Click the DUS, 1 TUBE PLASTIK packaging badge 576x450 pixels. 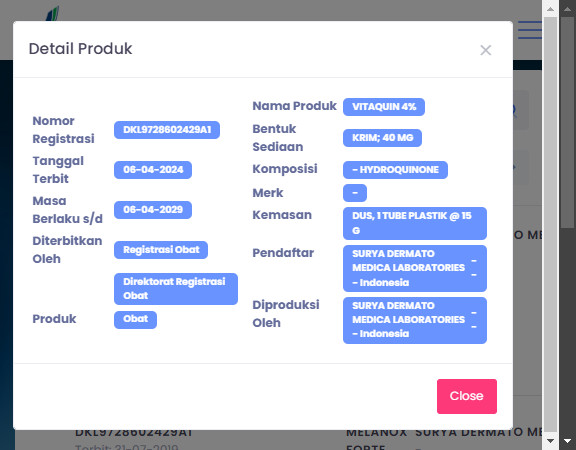415,223
